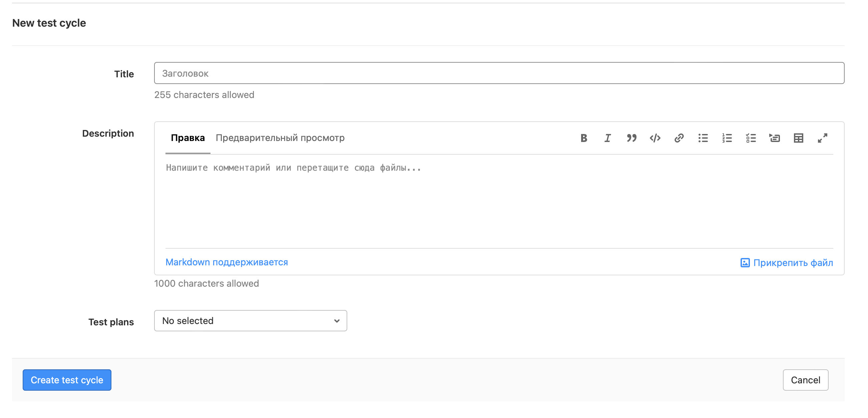Add a checklist task list
Viewport: 868px width, 418px height.
coord(751,138)
